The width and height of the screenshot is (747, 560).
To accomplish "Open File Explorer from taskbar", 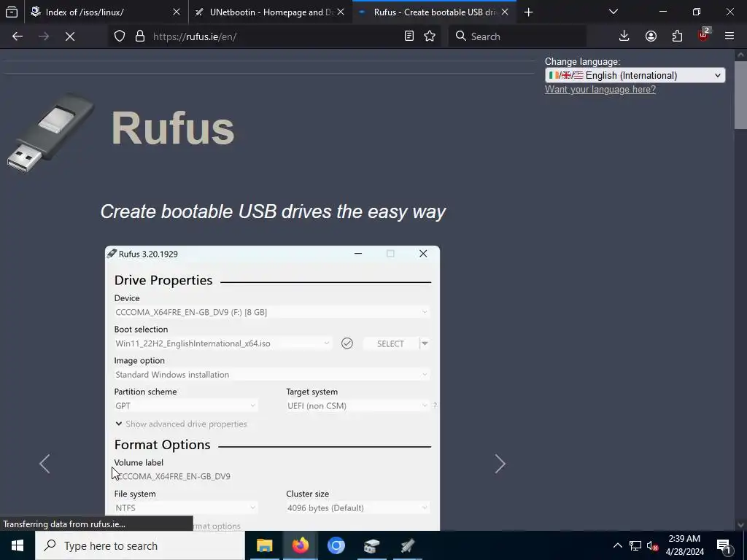I will coord(264,545).
